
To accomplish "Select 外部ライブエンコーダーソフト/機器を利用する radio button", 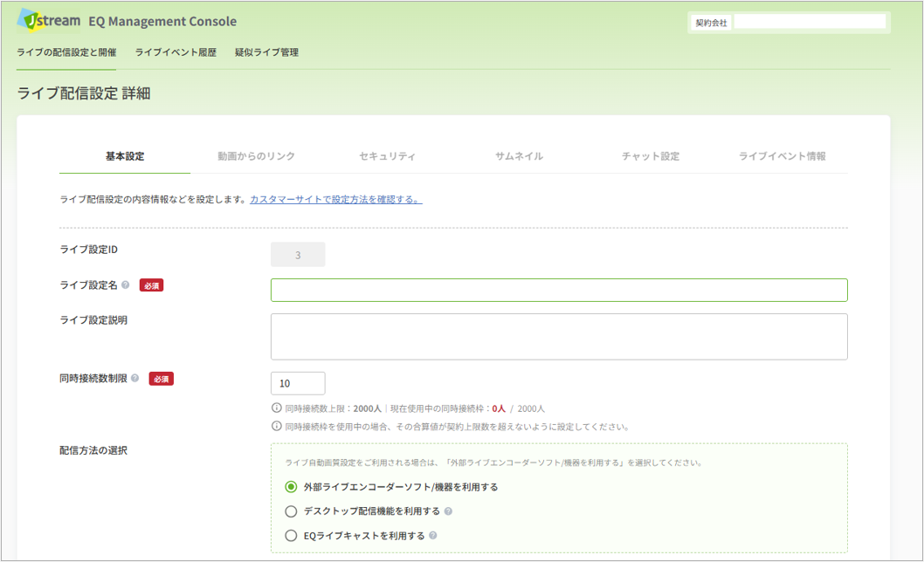I will [291, 487].
